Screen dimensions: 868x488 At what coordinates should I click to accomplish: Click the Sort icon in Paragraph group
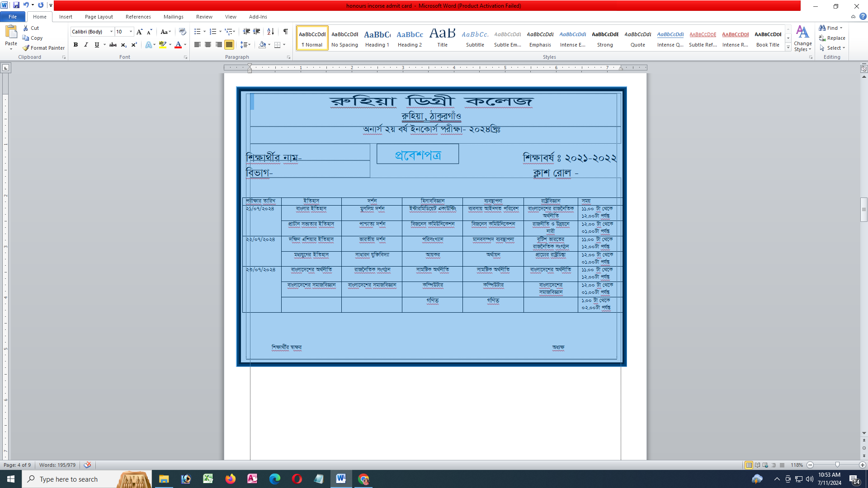[270, 32]
